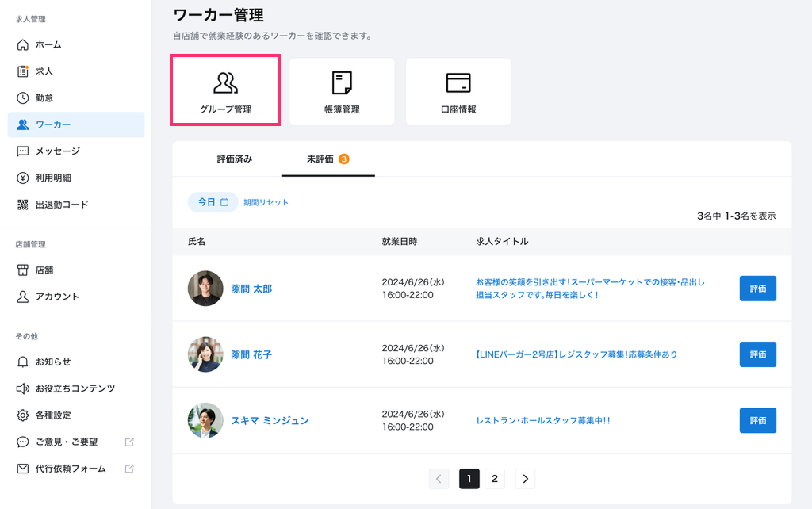This screenshot has height=509, width=812.
Task: Open 求人 job listings in sidebar
Action: click(44, 71)
